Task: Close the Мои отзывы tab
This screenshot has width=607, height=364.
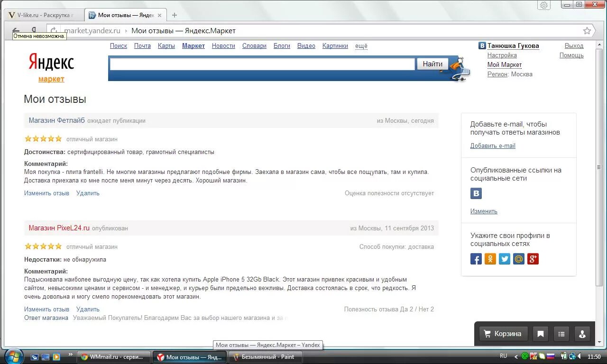Action: [x=159, y=15]
